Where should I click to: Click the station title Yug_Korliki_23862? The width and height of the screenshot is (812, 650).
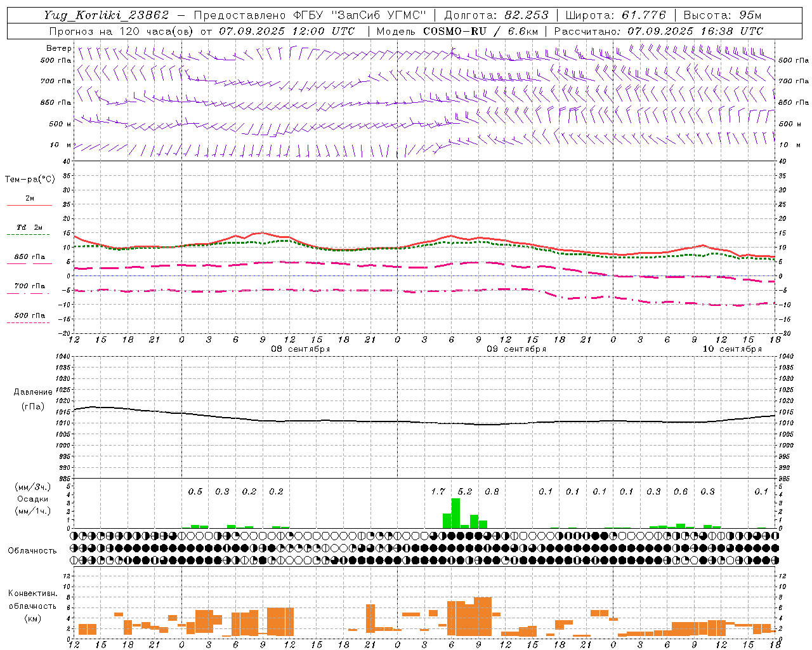pos(106,15)
